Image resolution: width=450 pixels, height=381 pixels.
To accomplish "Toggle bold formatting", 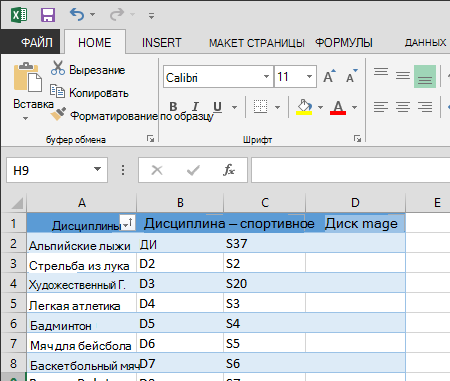I will pyautogui.click(x=173, y=107).
